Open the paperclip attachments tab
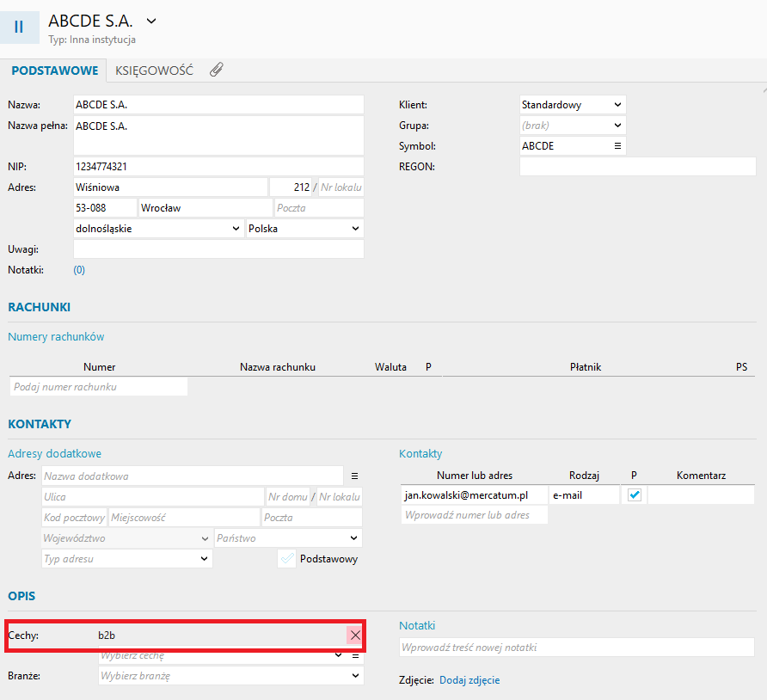Viewport: 767px width, 700px height. [216, 71]
